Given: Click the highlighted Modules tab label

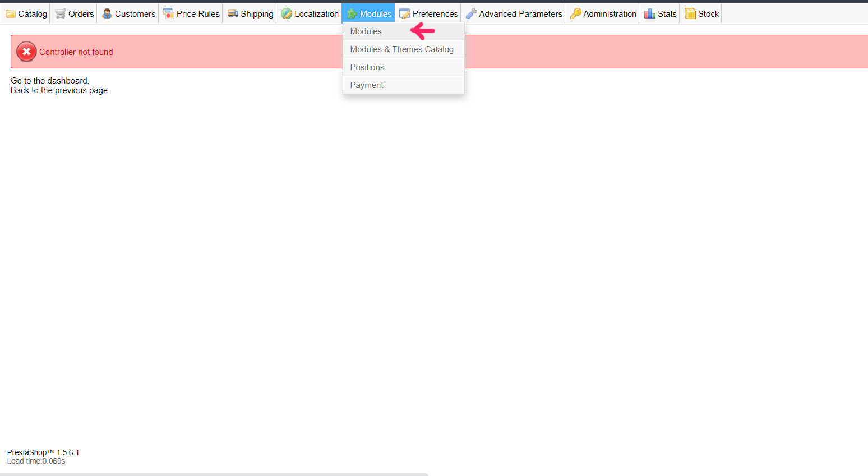Looking at the screenshot, I should pyautogui.click(x=376, y=14).
